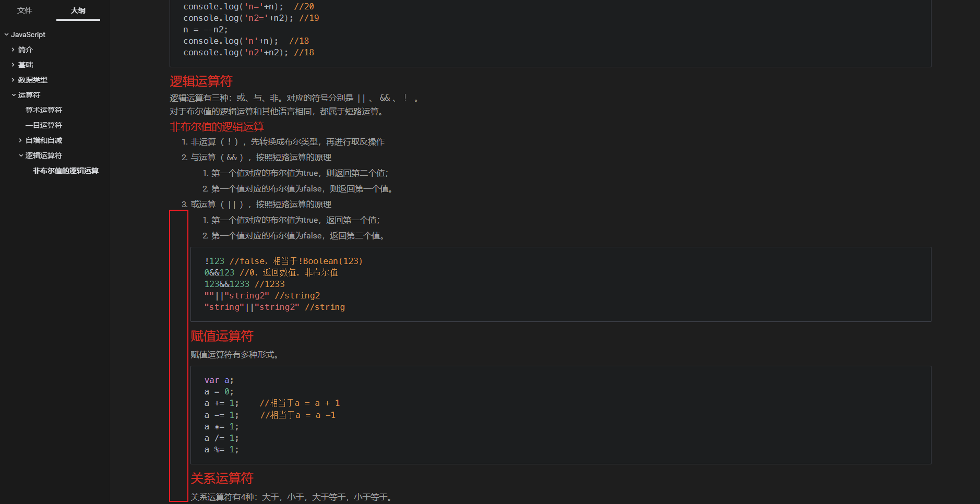Click code line '0&&123 //0'
Image resolution: width=980 pixels, height=504 pixels.
[271, 273]
